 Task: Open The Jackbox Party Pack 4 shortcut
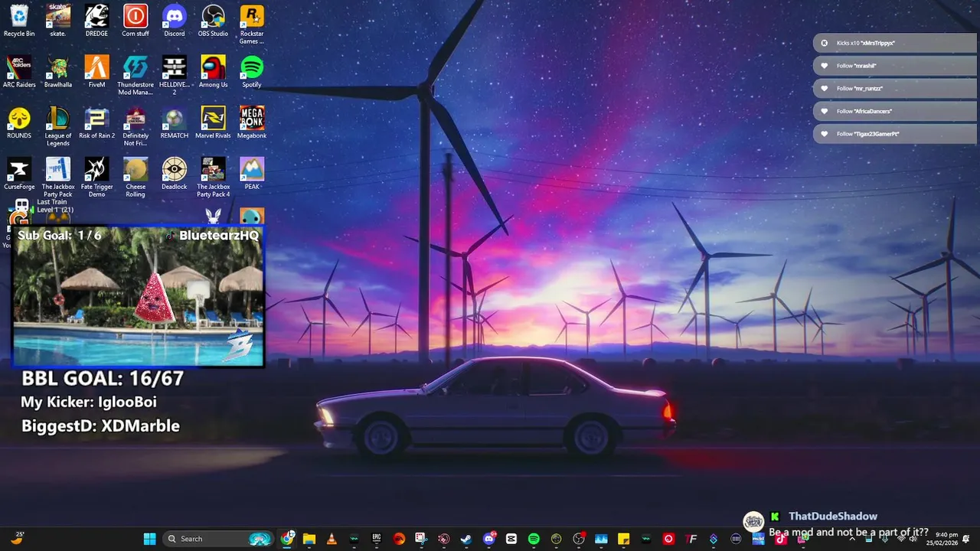pyautogui.click(x=213, y=178)
